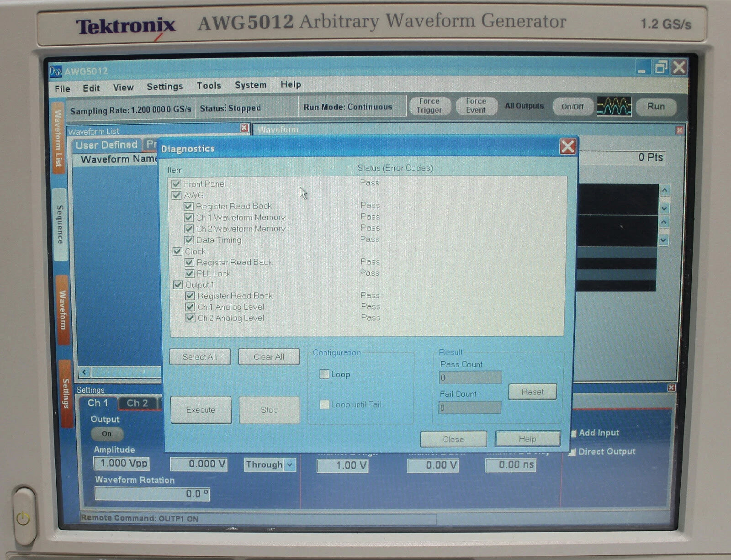Viewport: 731px width, 560px height.
Task: Click lower down-arrow in waveform display
Action: tap(664, 240)
